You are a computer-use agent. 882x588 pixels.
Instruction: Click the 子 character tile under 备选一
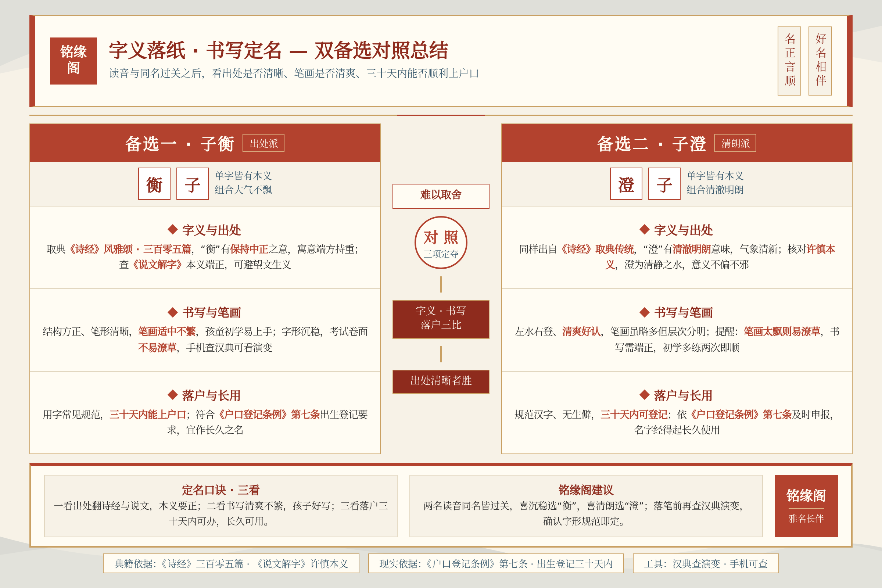coord(193,184)
